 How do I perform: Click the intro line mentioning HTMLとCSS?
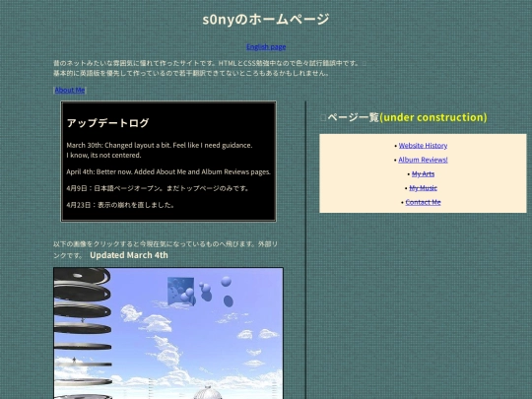[207, 63]
